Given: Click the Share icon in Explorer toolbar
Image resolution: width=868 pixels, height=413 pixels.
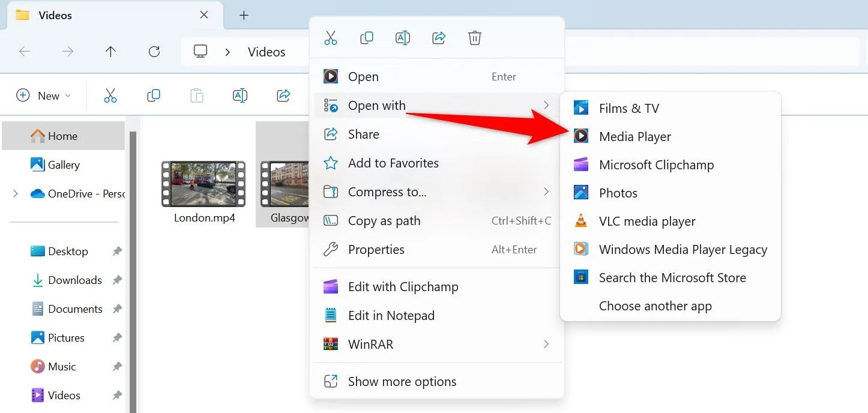Looking at the screenshot, I should pyautogui.click(x=283, y=95).
